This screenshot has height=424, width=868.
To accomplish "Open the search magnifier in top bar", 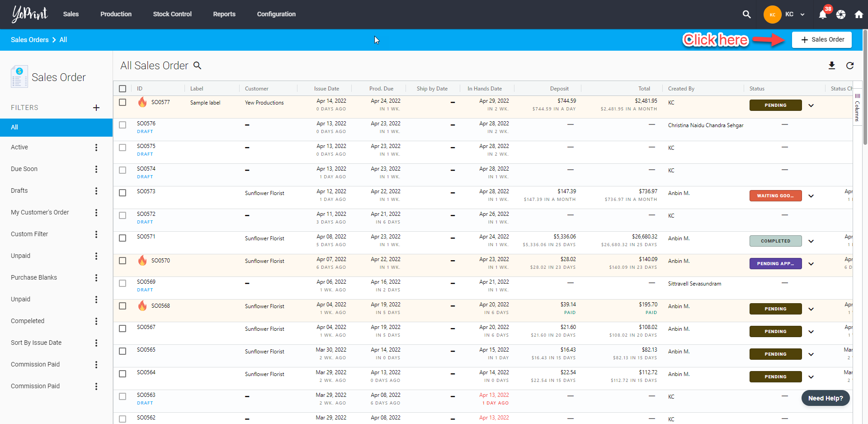I will click(x=746, y=14).
